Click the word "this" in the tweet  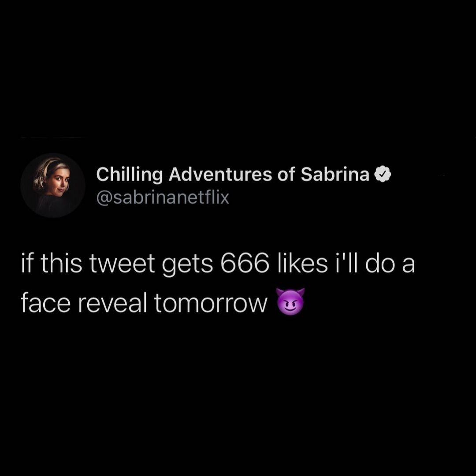[x=61, y=263]
